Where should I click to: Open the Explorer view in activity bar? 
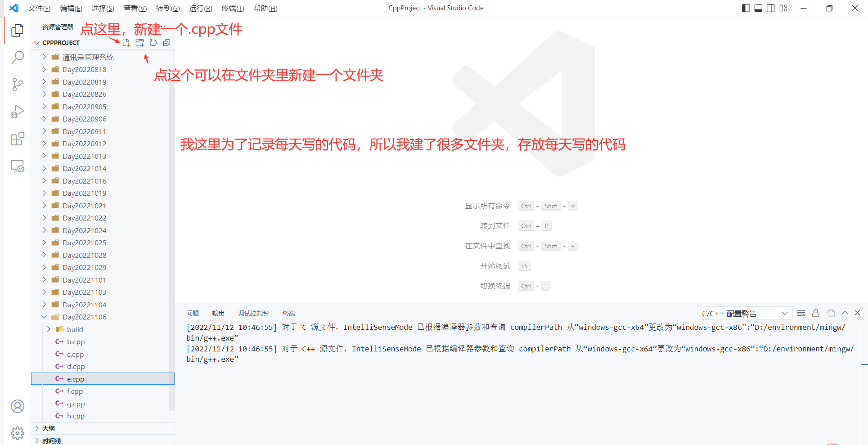coord(17,30)
